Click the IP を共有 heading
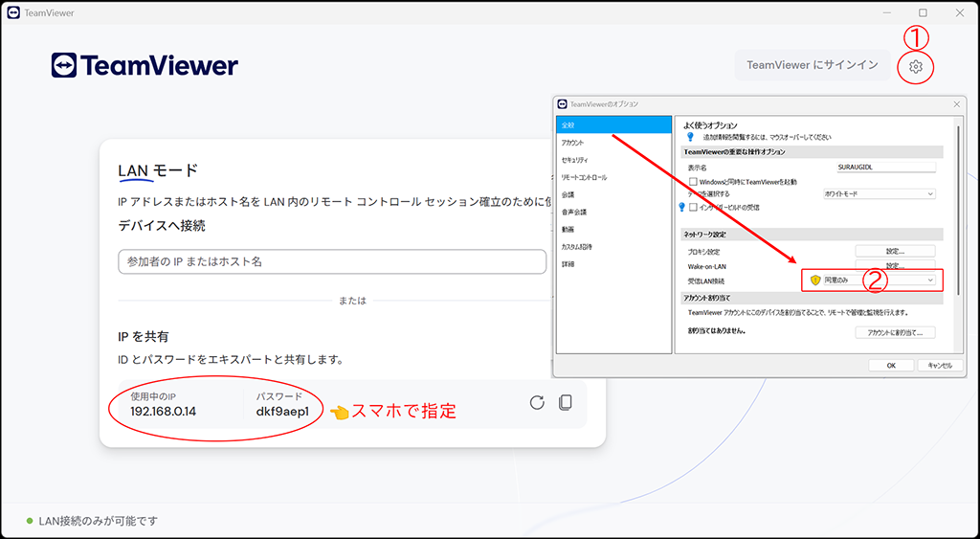Image resolution: width=980 pixels, height=539 pixels. (x=144, y=336)
